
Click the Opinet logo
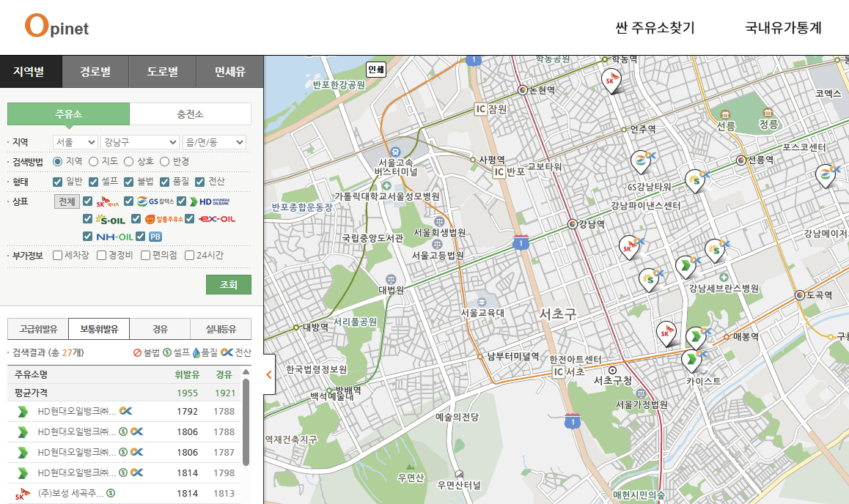(57, 26)
